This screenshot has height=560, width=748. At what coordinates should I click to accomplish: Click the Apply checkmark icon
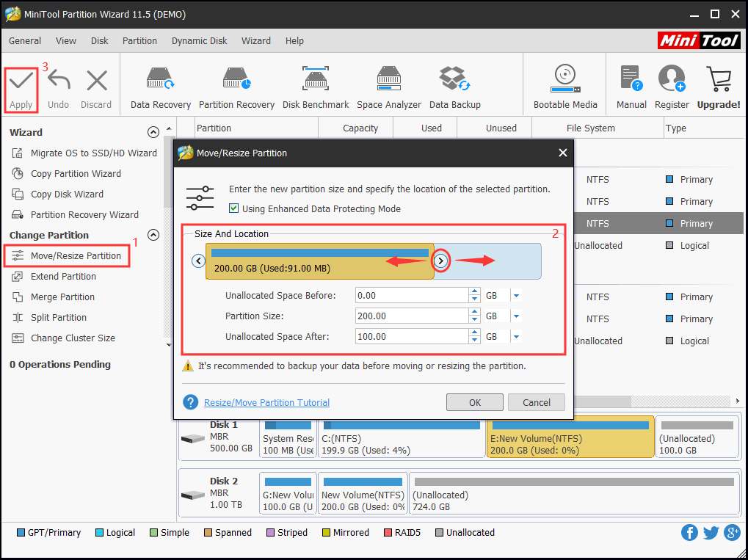click(21, 81)
